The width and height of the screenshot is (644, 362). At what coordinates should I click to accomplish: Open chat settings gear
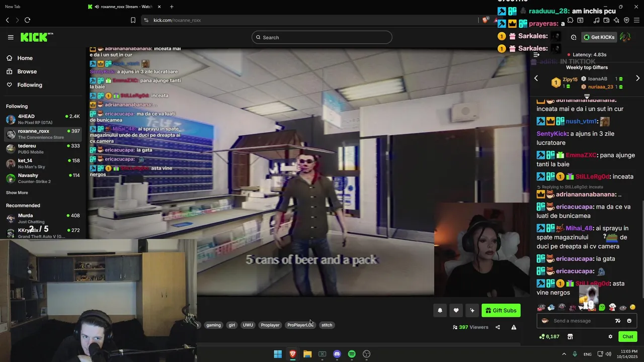610,336
